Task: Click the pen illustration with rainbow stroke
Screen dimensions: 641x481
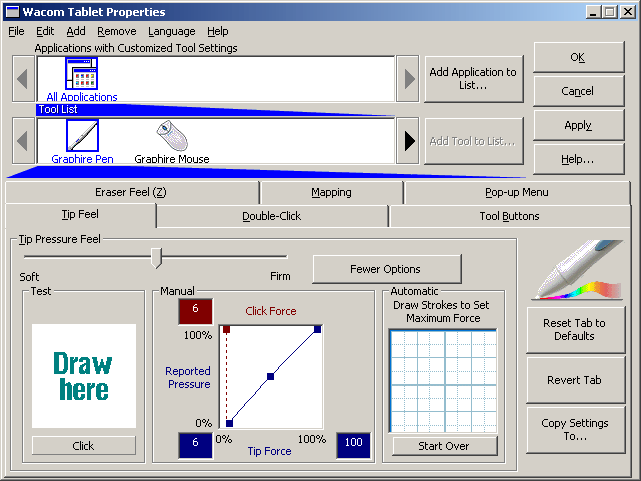Action: [x=578, y=270]
